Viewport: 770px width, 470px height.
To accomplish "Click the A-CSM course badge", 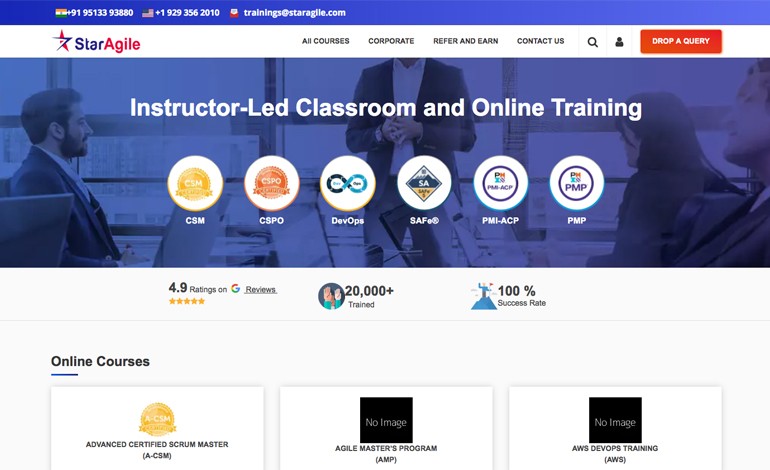I will (x=157, y=419).
